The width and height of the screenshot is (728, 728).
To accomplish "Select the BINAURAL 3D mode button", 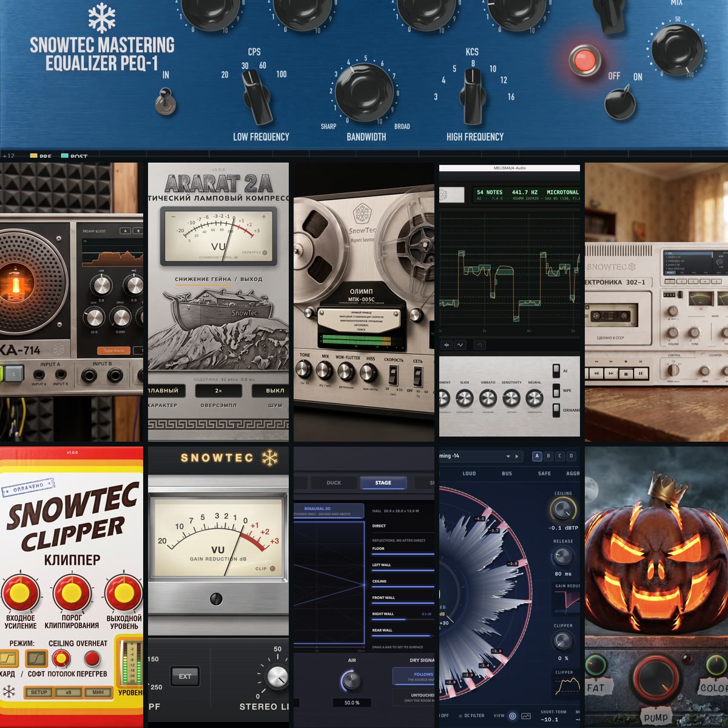I will pyautogui.click(x=328, y=511).
